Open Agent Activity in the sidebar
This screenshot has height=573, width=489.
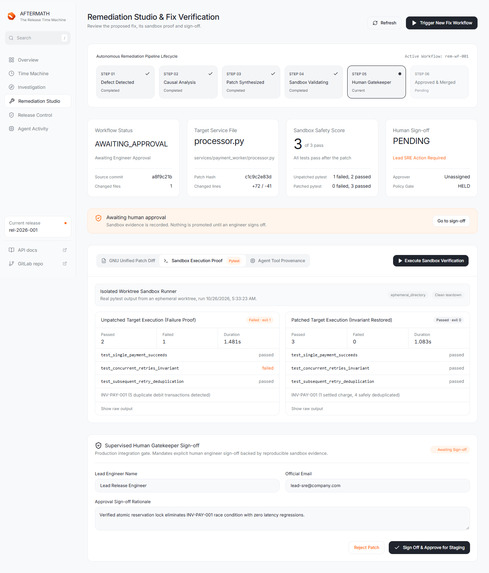[x=38, y=129]
